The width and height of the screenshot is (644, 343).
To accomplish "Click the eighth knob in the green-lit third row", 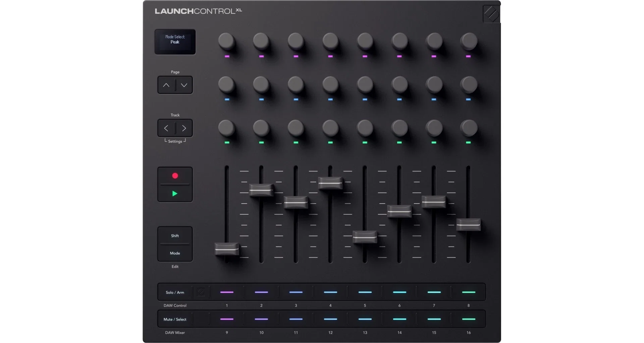I will pos(469,128).
